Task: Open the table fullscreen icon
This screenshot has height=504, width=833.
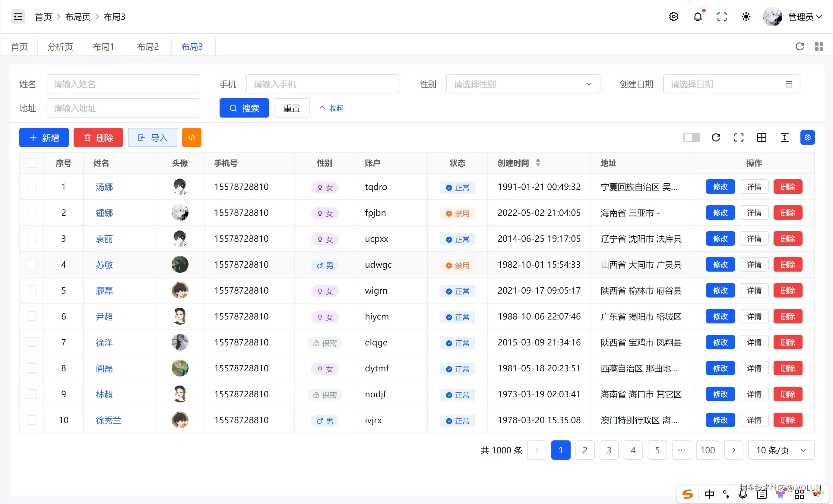Action: [x=739, y=137]
